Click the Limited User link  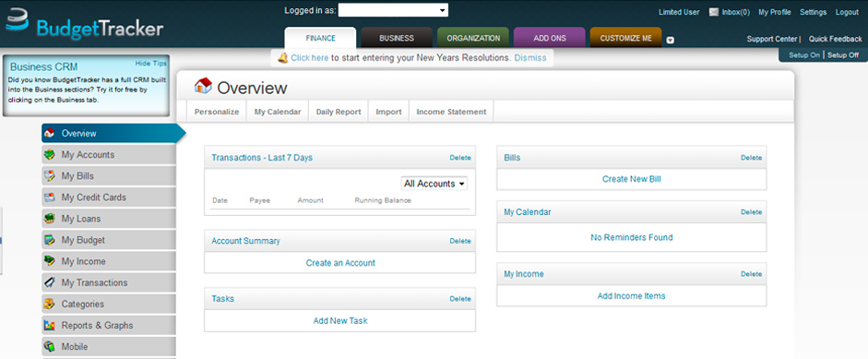[679, 12]
